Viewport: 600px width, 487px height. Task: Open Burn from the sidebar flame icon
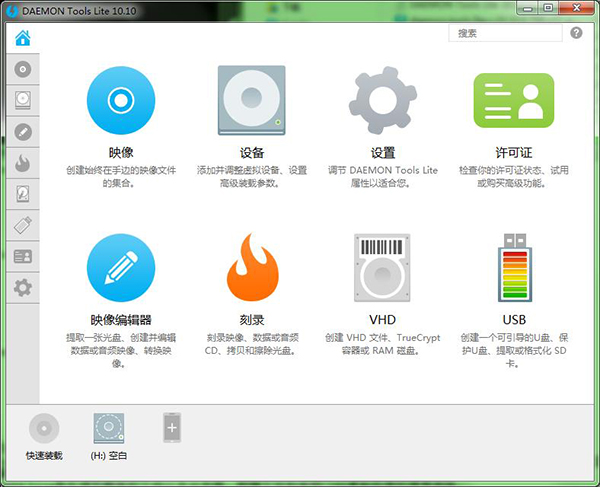coord(23,163)
